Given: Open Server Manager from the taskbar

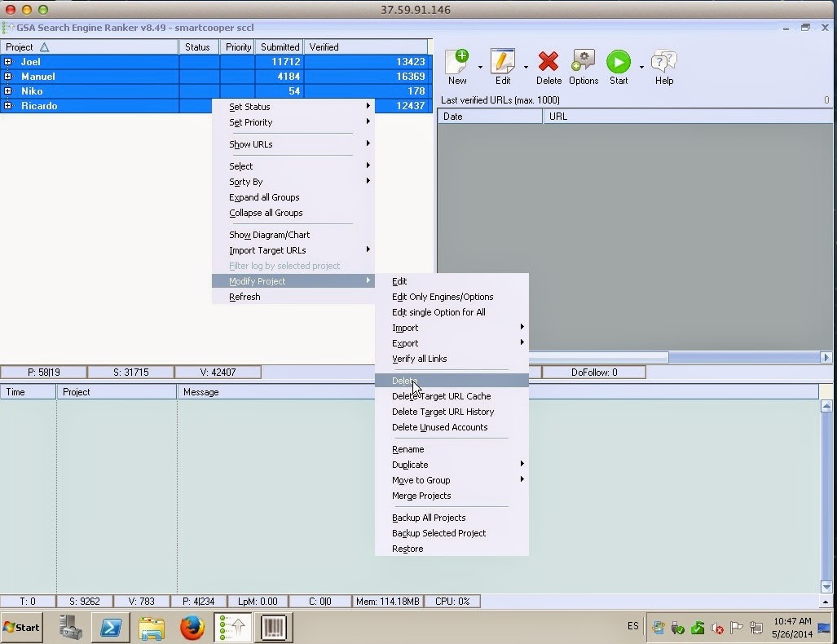Looking at the screenshot, I should pyautogui.click(x=70, y=628).
